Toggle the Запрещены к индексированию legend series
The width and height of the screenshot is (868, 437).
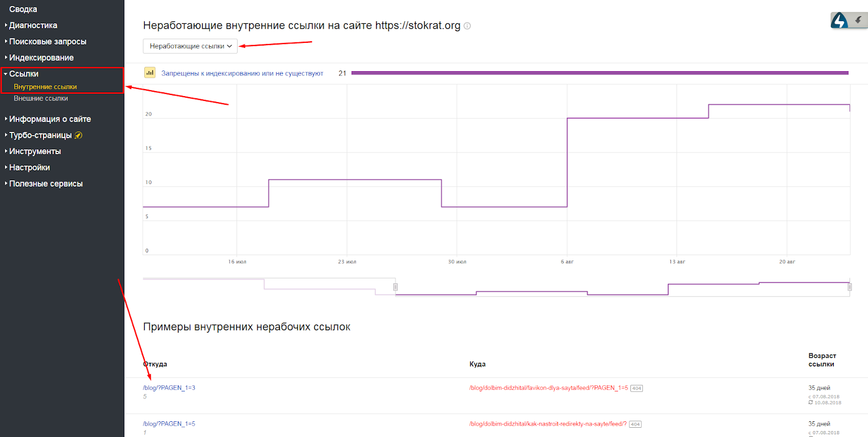[x=242, y=73]
